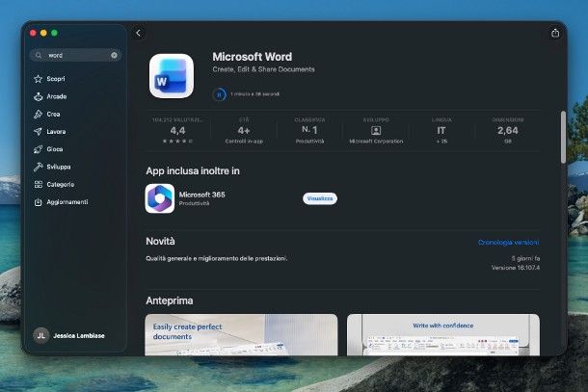
Task: Click the Categorie grid icon
Action: pos(39,184)
